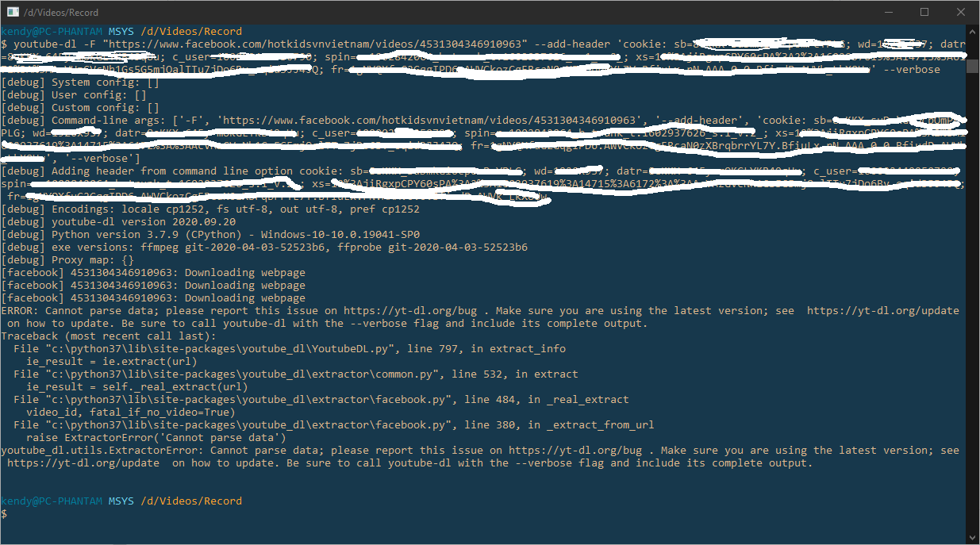
Task: Click the 'common.py, line 532' traceback line
Action: coord(296,374)
